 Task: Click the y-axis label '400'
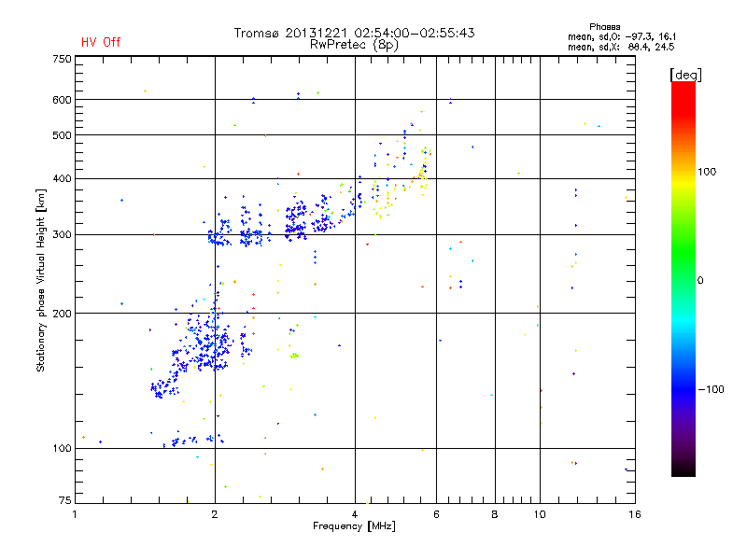tap(62, 178)
